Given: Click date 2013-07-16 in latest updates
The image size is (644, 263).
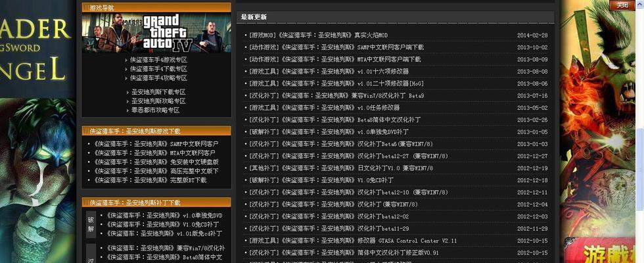Looking at the screenshot, I should click(x=532, y=96).
